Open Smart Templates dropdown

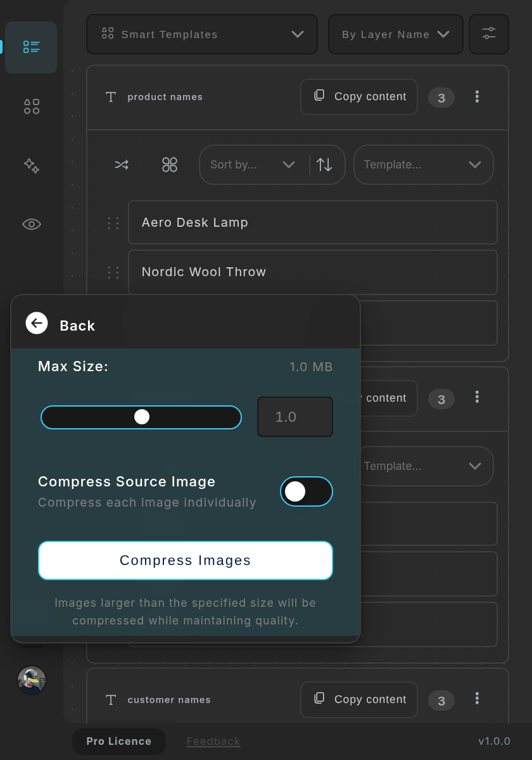pos(202,34)
